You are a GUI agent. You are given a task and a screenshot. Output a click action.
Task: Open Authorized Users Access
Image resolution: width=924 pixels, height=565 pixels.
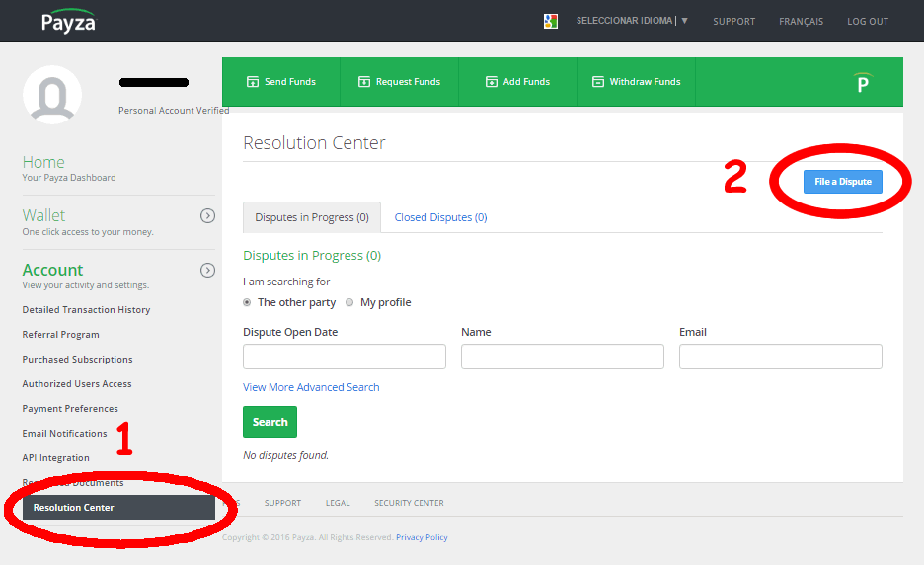pyautogui.click(x=77, y=384)
